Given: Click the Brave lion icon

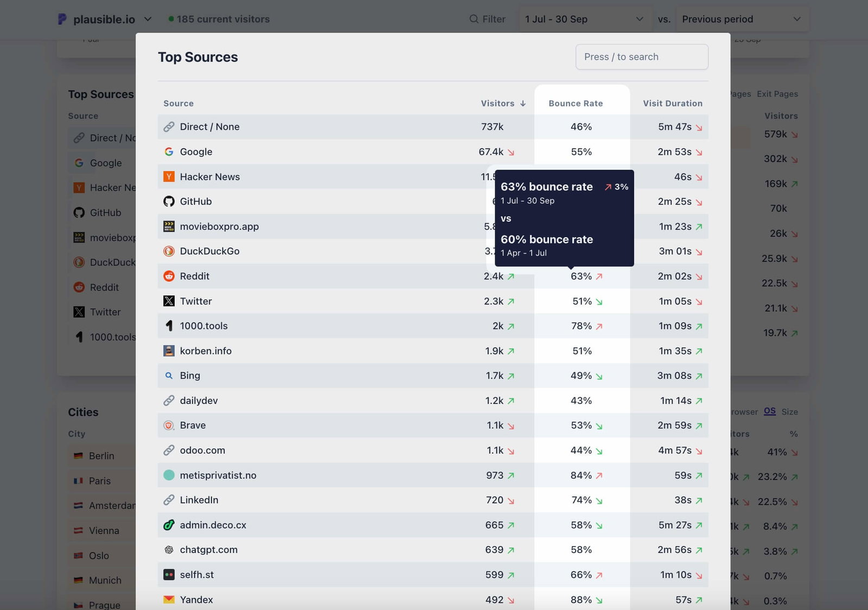Looking at the screenshot, I should (x=169, y=425).
